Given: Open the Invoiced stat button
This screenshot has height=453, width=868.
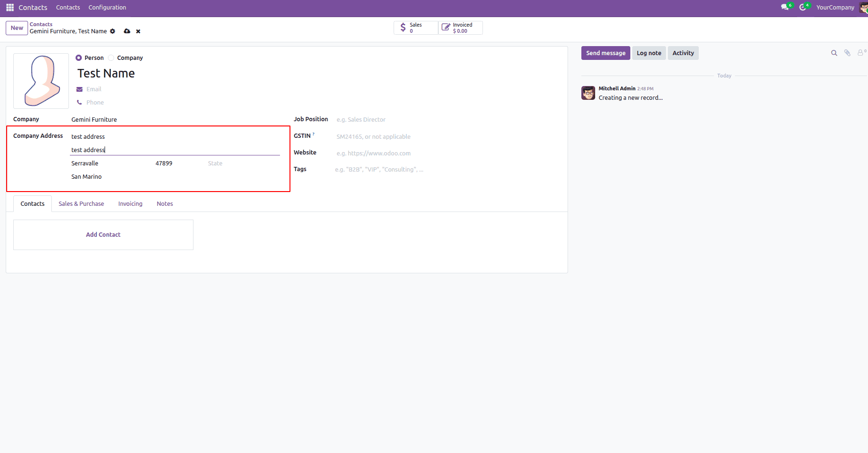Looking at the screenshot, I should (460, 28).
